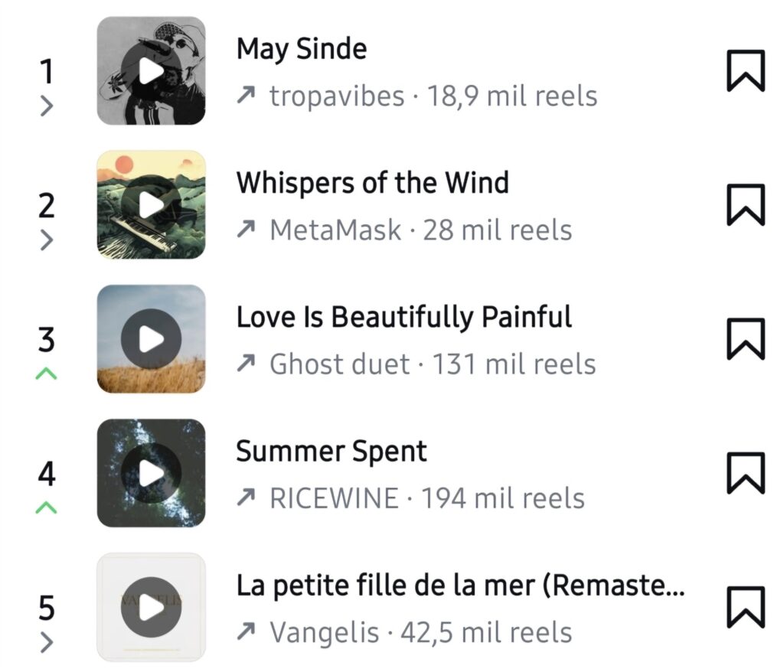Bookmark the Summer Spent track
784x672 pixels.
click(x=746, y=473)
